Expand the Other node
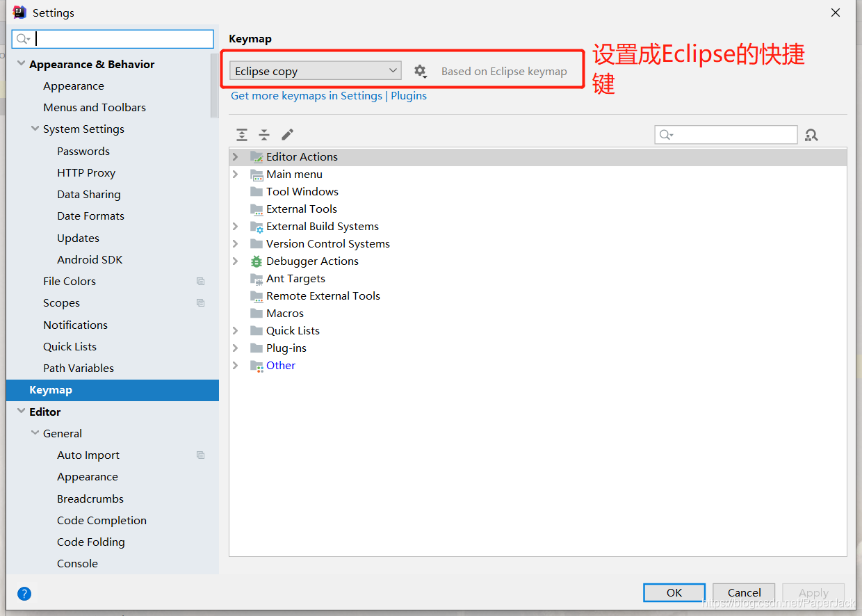The height and width of the screenshot is (616, 862). [x=235, y=366]
